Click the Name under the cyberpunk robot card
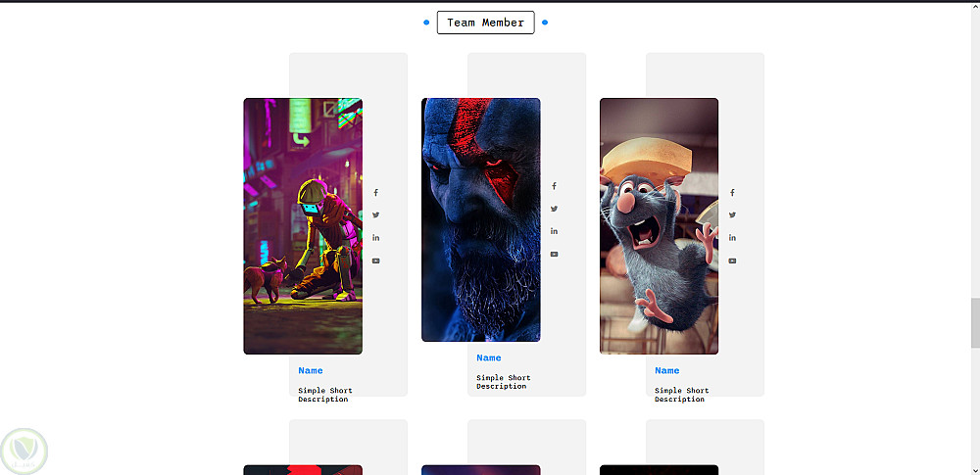This screenshot has height=475, width=980. point(311,370)
